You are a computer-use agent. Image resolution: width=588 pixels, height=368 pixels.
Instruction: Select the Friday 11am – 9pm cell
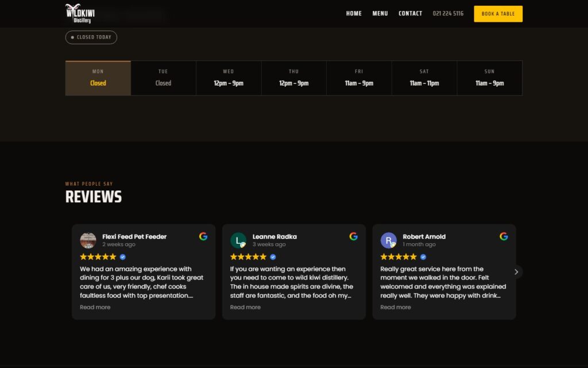point(359,78)
